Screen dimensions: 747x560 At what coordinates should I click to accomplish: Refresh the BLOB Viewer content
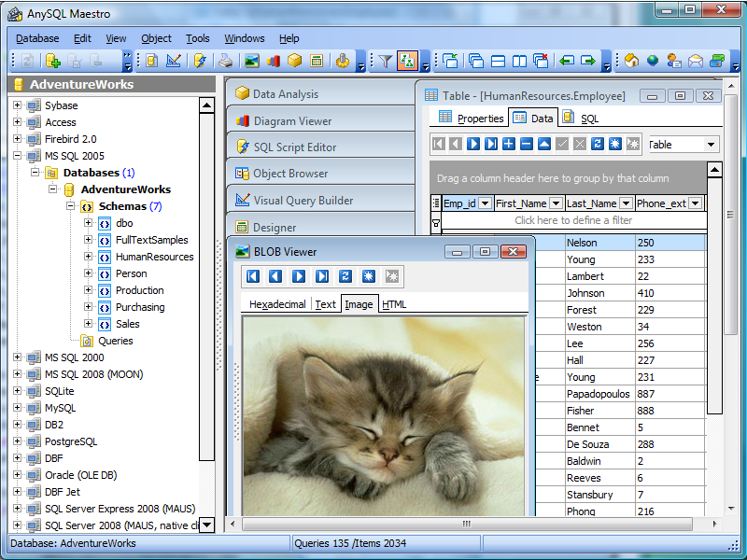[345, 276]
